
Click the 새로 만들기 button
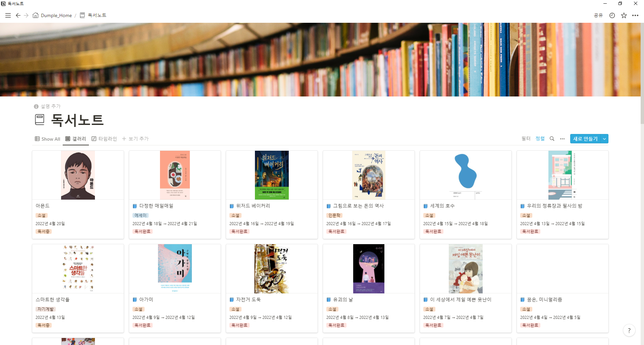point(585,139)
